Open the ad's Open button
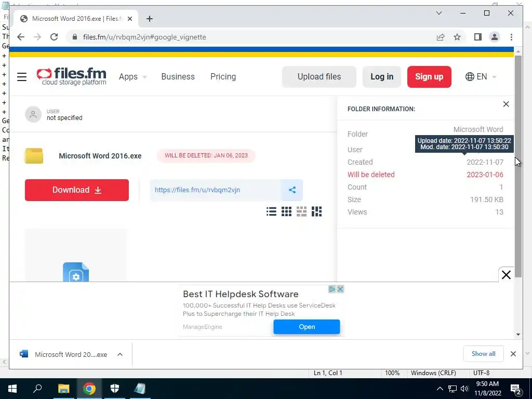This screenshot has height=399, width=532. (x=307, y=327)
